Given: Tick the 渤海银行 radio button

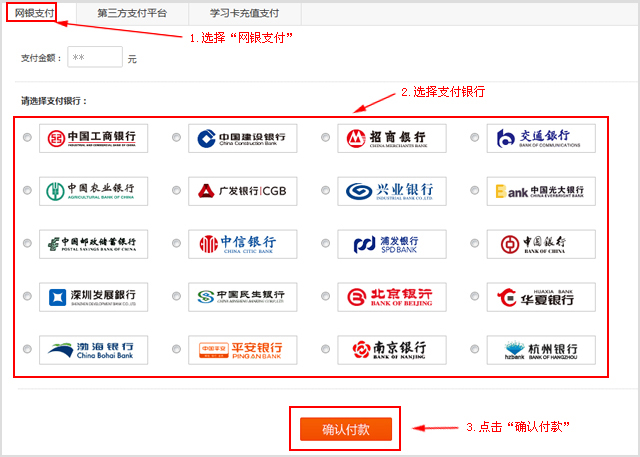Looking at the screenshot, I should (27, 349).
